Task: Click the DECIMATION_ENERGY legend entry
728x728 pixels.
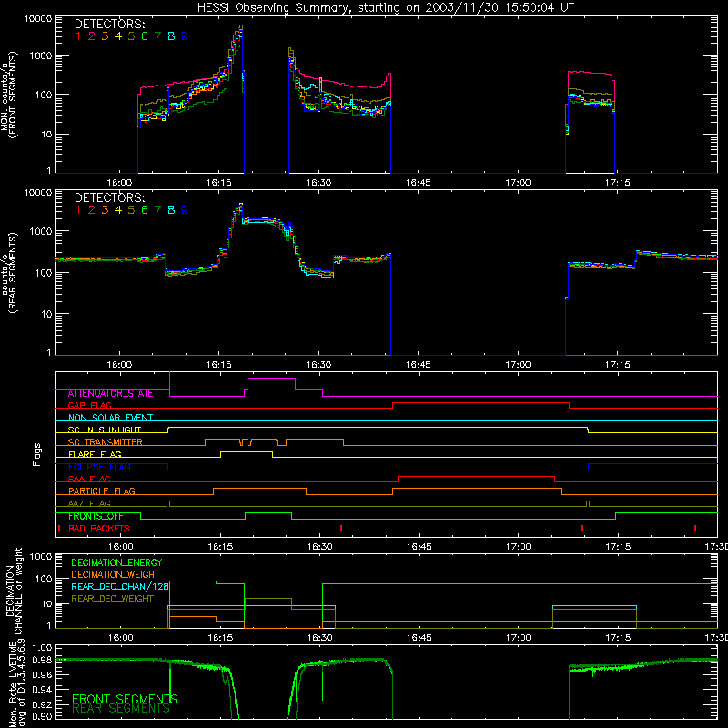Action: pyautogui.click(x=116, y=562)
